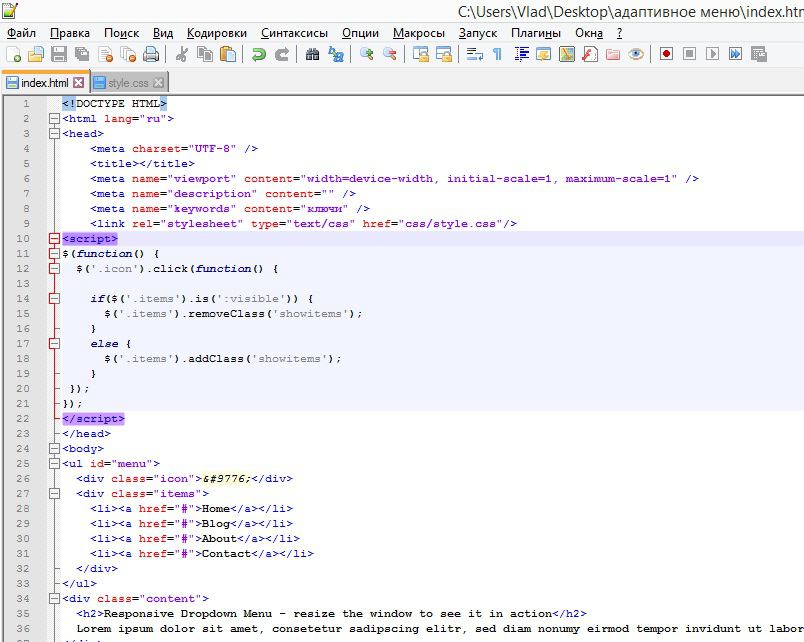This screenshot has height=642, width=804.
Task: Close the index.html tab
Action: click(x=79, y=83)
